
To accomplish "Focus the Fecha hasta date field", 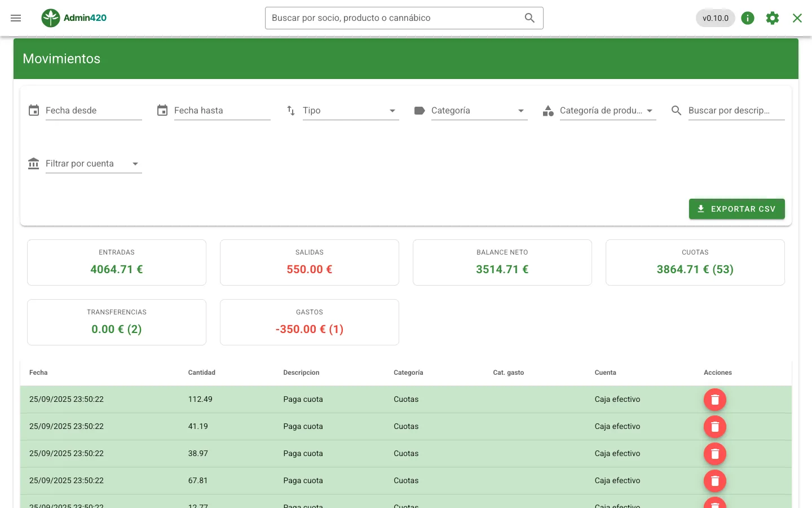I will coord(222,111).
